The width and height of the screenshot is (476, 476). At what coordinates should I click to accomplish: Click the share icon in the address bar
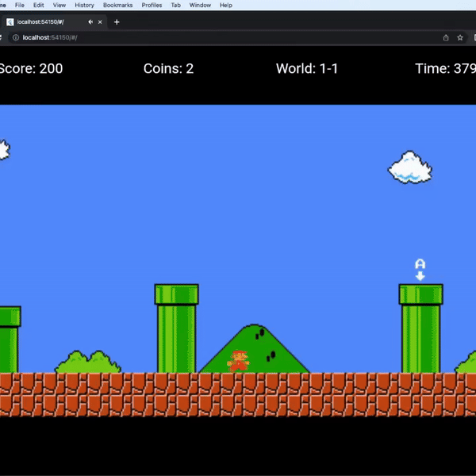(445, 37)
